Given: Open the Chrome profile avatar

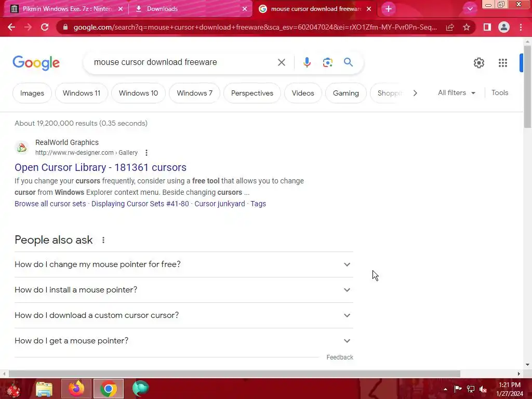Looking at the screenshot, I should click(x=504, y=27).
